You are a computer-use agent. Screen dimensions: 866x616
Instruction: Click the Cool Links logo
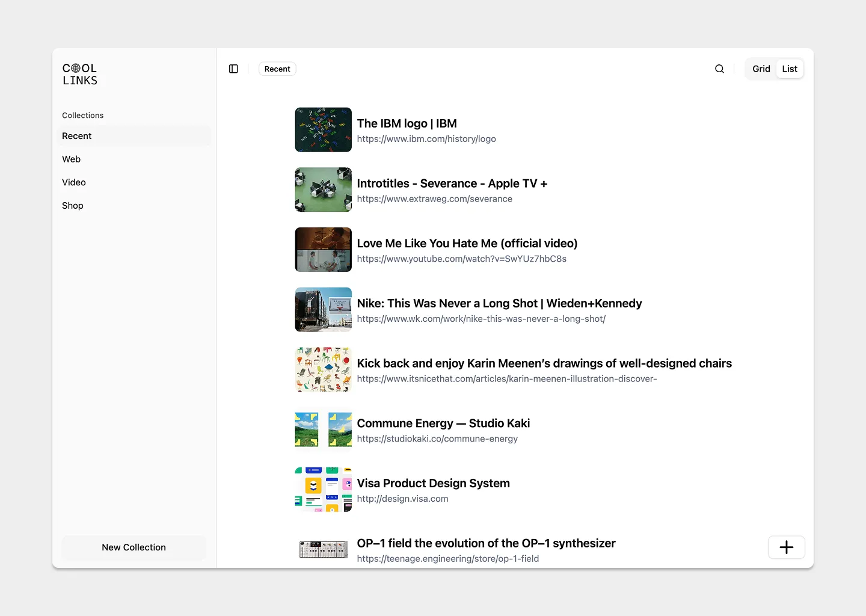pyautogui.click(x=80, y=75)
